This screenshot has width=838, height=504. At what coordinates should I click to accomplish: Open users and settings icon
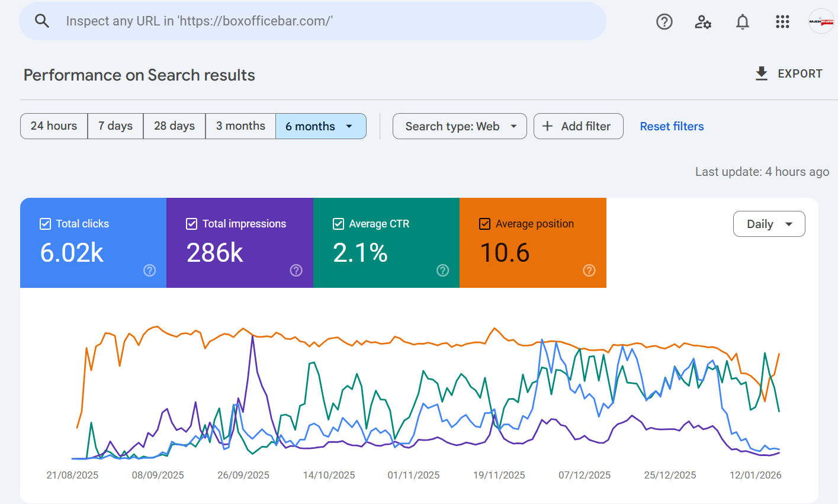[703, 22]
